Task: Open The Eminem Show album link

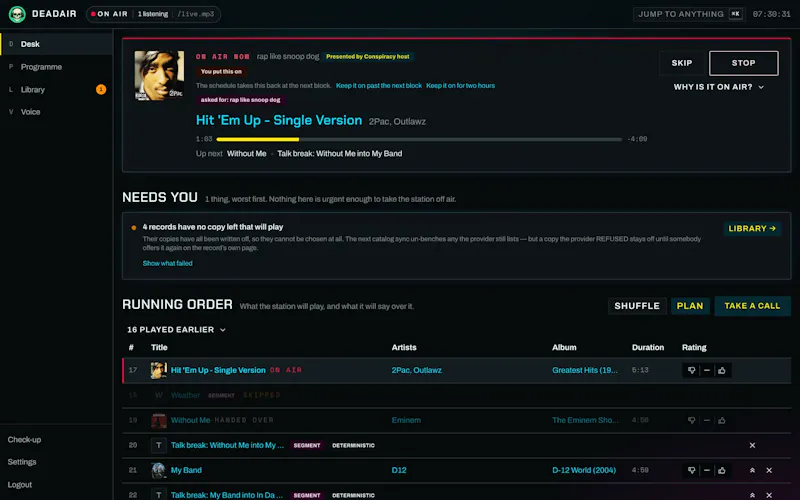Action: point(585,420)
